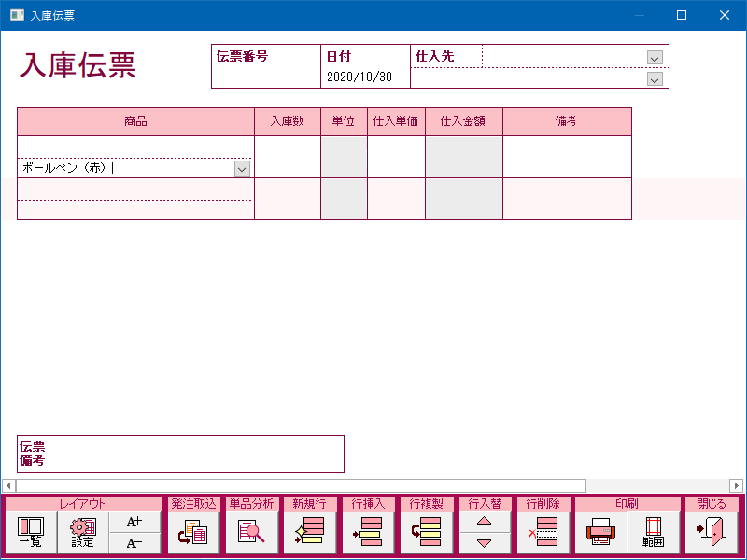The height and width of the screenshot is (560, 747).
Task: Open 単品分析 item analysis tool
Action: pos(251,533)
